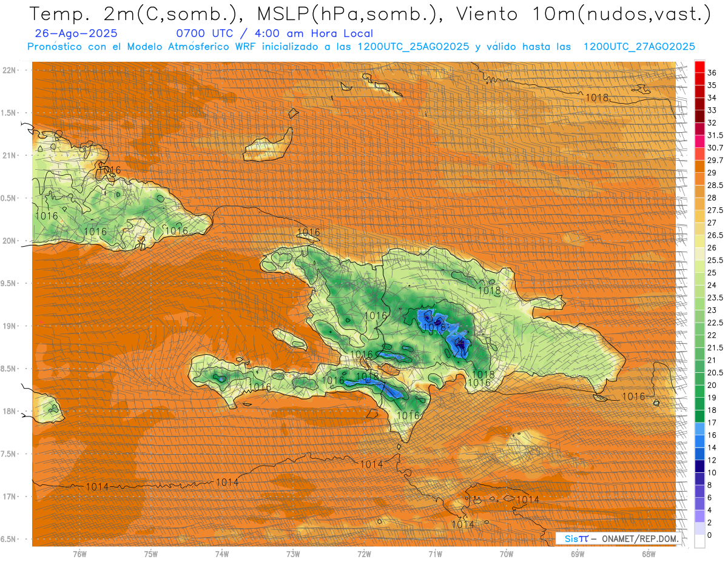The height and width of the screenshot is (562, 728).
Task: Click legend value "26.5" on the color scale
Action: click(715, 235)
